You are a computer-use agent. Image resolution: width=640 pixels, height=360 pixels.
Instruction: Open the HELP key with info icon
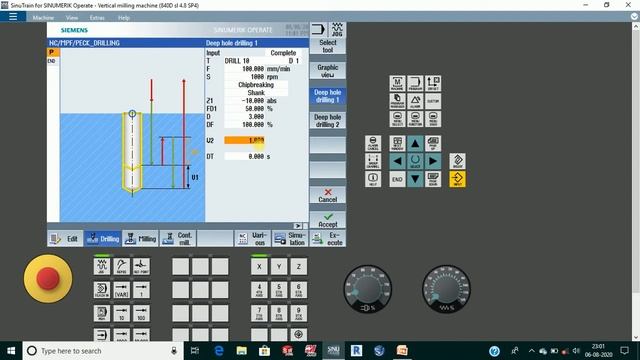[x=373, y=179]
